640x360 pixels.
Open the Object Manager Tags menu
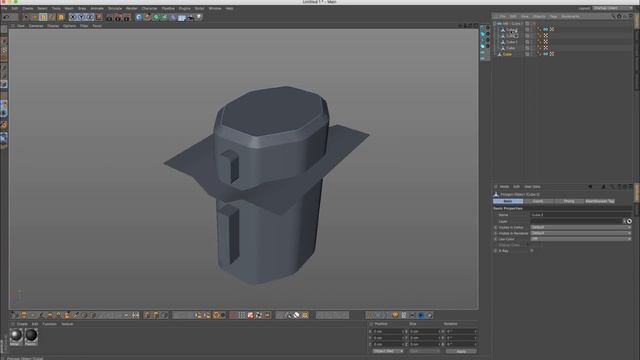(553, 16)
